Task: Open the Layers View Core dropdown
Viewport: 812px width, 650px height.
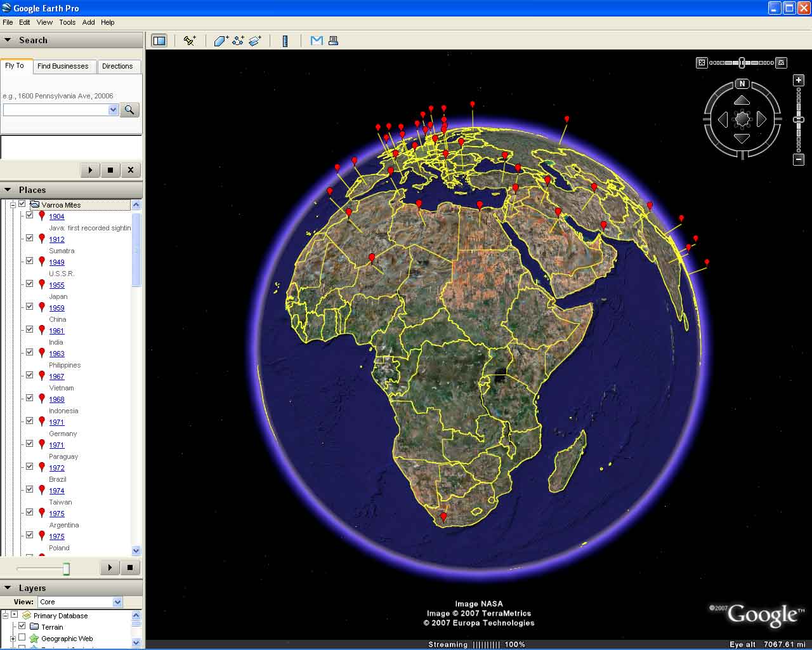Action: pos(117,602)
